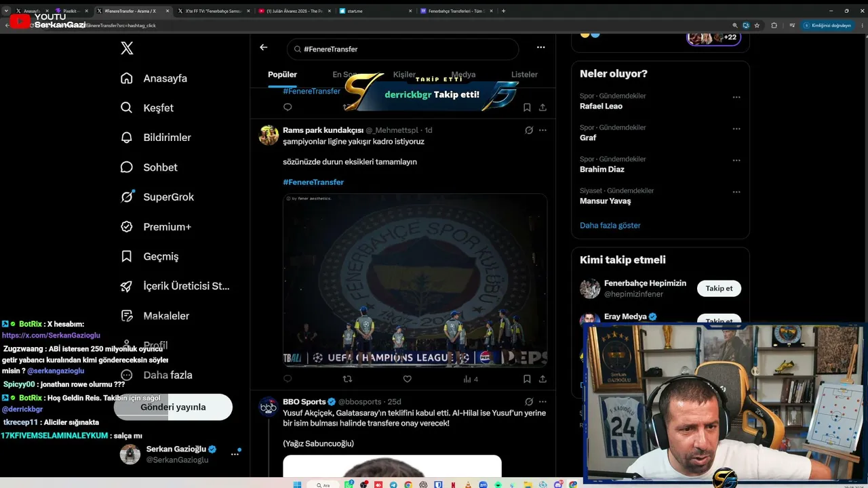The width and height of the screenshot is (868, 488).
Task: Open VLC media player from taskbar
Action: (469, 485)
